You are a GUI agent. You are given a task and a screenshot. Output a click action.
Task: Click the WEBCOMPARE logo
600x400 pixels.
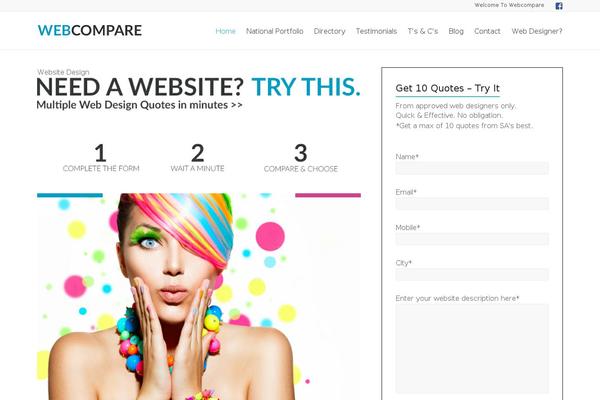[90, 30]
